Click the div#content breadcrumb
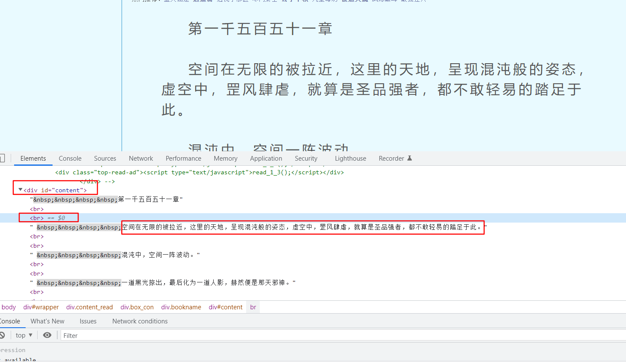The image size is (626, 364). pos(226,307)
